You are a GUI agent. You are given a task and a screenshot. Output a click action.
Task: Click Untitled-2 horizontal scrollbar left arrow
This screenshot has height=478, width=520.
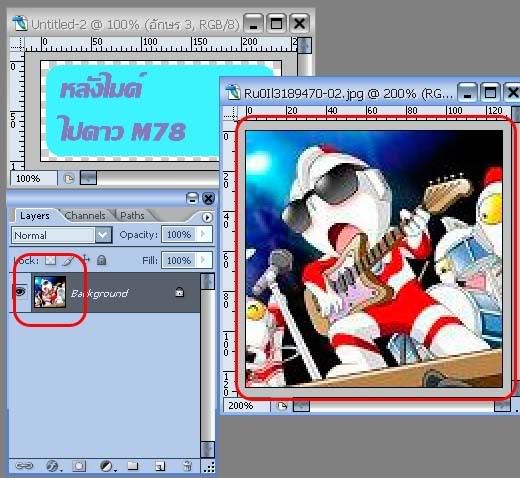(88, 178)
